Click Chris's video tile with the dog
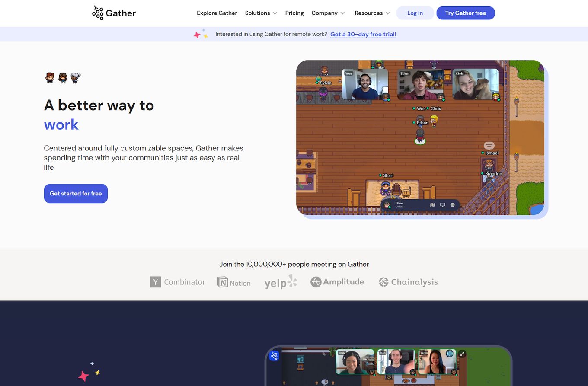 pyautogui.click(x=476, y=84)
